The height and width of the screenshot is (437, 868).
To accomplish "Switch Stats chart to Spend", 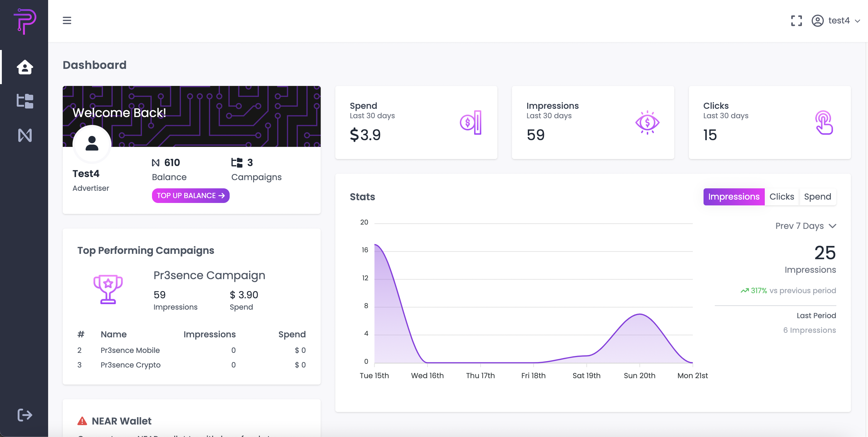I will point(817,197).
